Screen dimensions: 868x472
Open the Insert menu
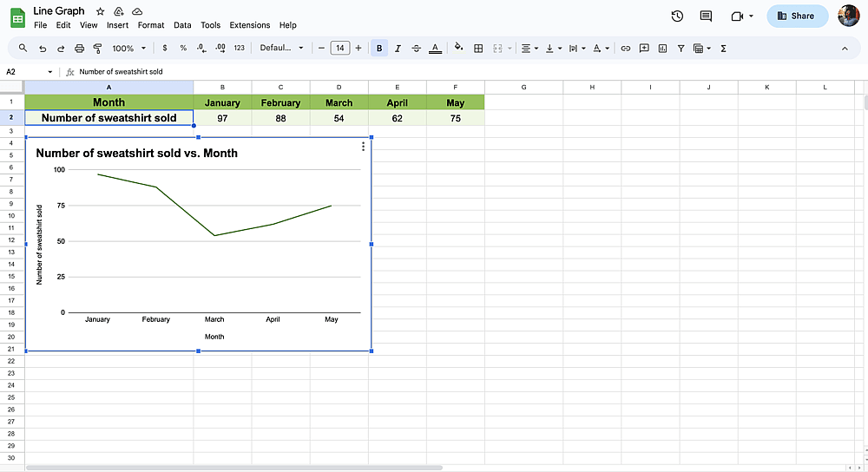(x=117, y=25)
